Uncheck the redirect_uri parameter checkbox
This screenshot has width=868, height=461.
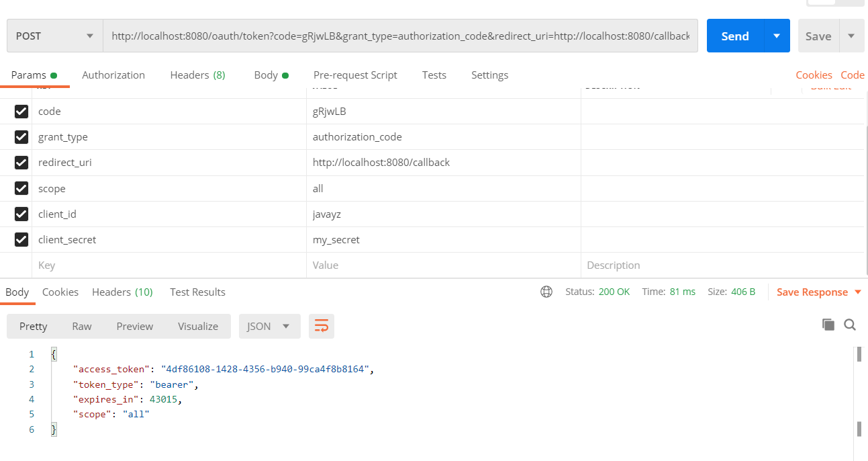click(x=21, y=162)
